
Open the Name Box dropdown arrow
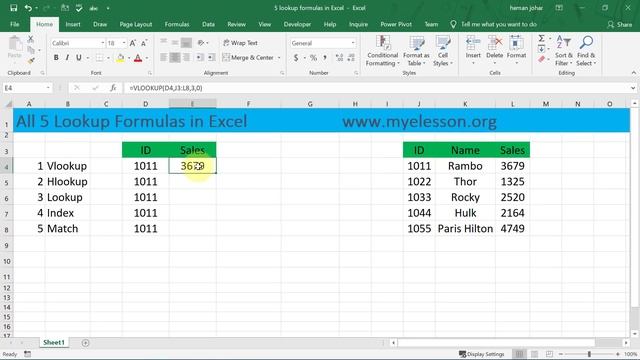point(48,88)
